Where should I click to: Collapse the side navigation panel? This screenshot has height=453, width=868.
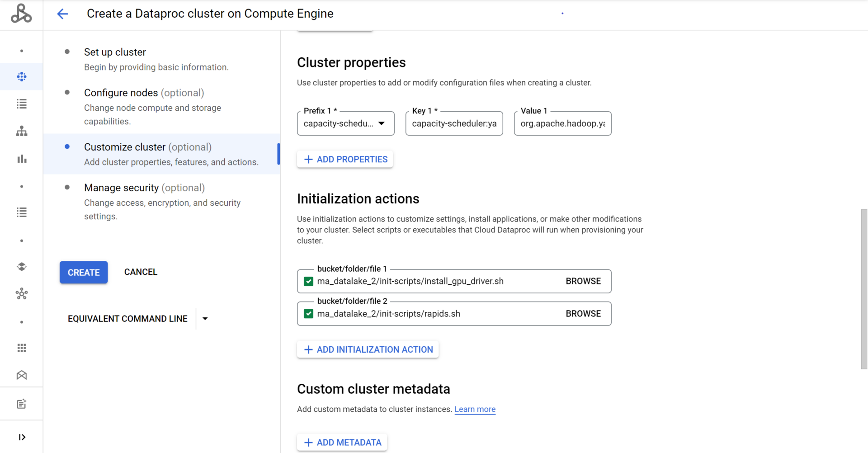coord(21,437)
